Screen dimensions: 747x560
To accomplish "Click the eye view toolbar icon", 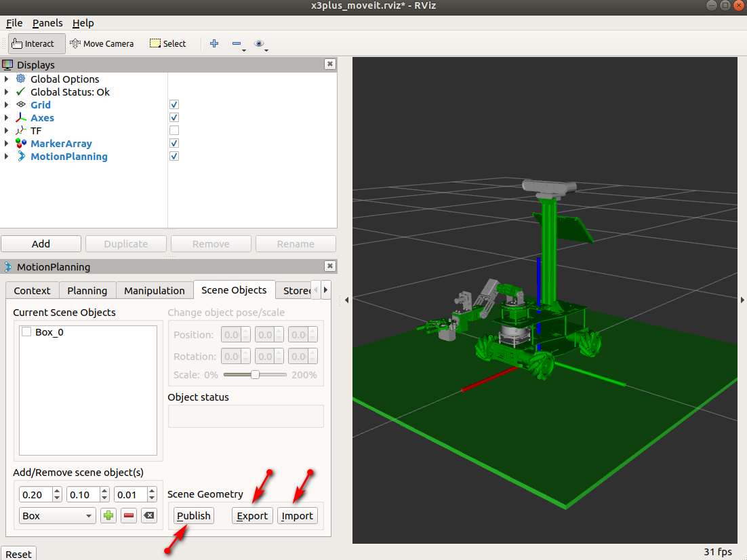I will (259, 43).
